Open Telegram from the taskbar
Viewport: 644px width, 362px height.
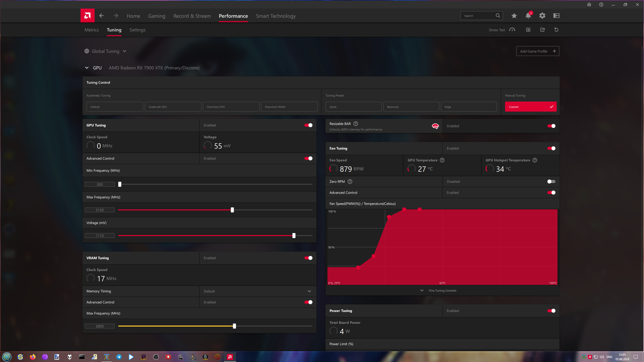119,357
